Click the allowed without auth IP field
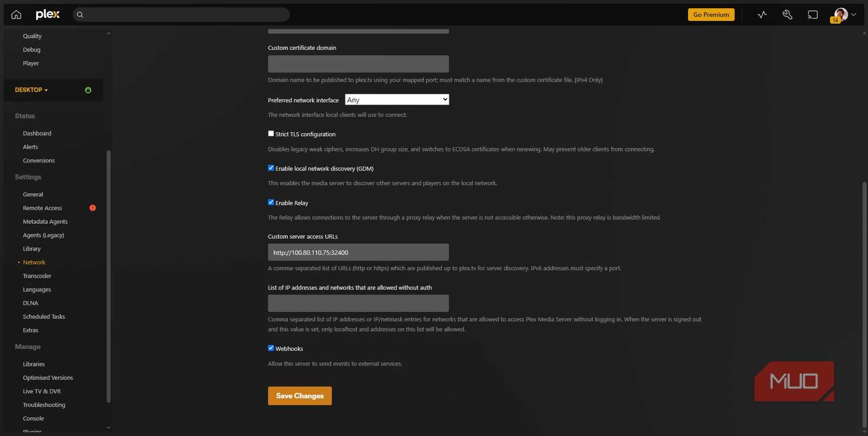 [x=358, y=303]
